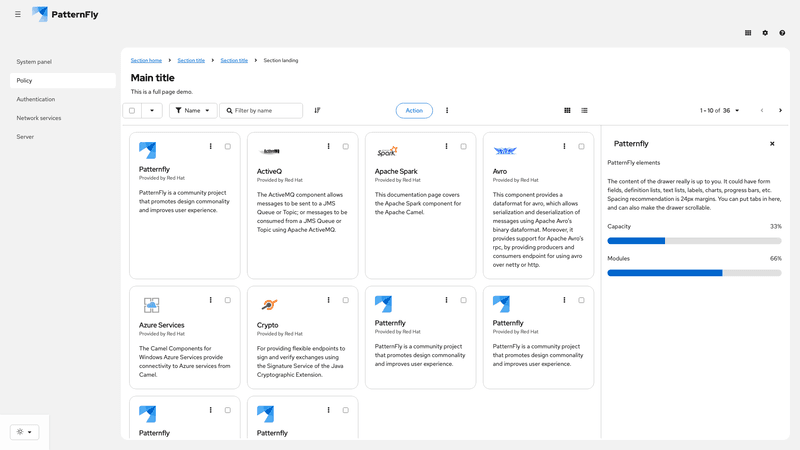Expand the bulk select dropdown arrow
The height and width of the screenshot is (450, 800).
pos(152,110)
